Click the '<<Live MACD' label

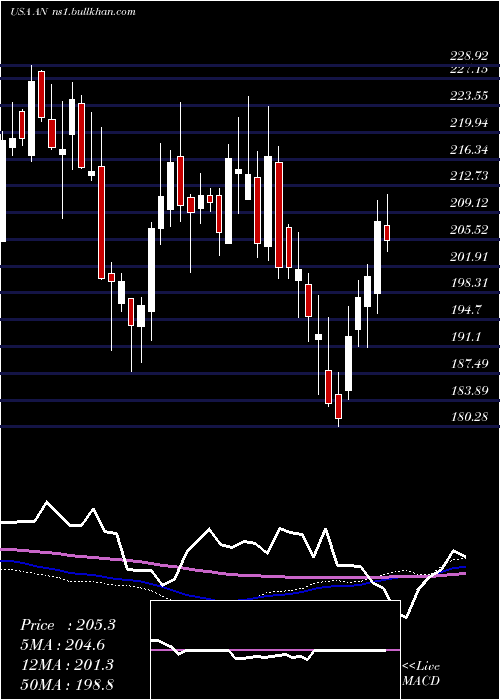pos(421,673)
